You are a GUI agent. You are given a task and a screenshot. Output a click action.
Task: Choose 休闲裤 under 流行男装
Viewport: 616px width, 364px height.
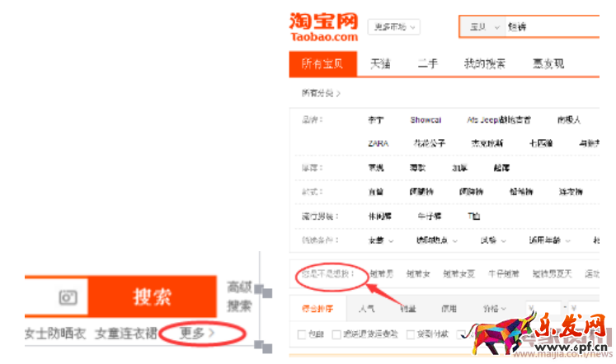(379, 216)
